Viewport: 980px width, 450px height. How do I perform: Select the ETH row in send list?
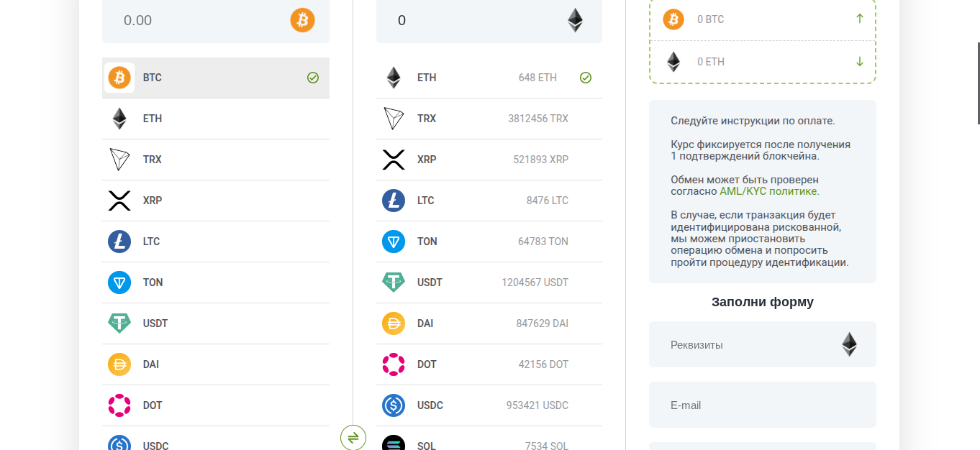click(216, 119)
